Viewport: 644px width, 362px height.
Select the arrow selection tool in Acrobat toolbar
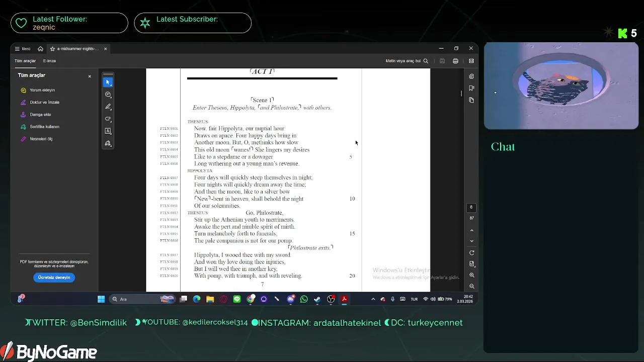(108, 82)
